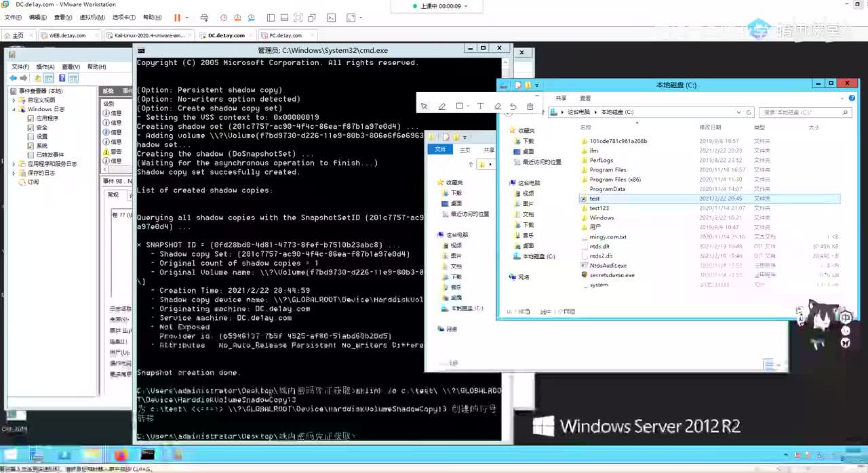
Task: Select 安全 log in Event Viewer tree
Action: pyautogui.click(x=42, y=127)
